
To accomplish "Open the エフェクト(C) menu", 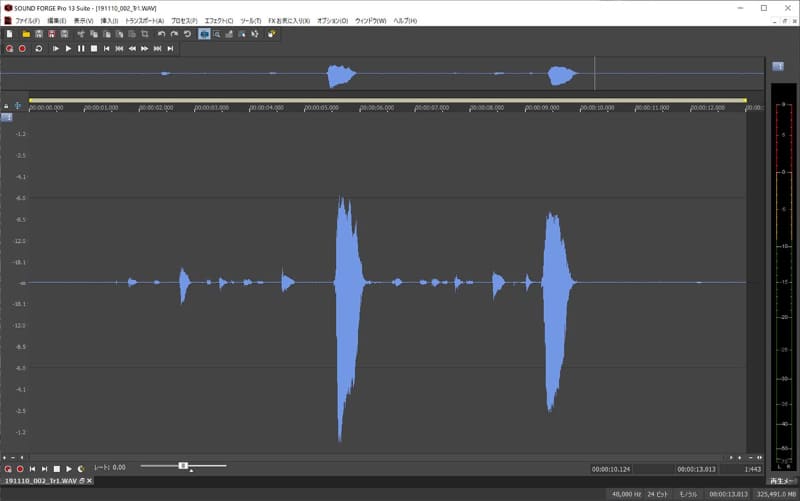I will (x=219, y=21).
